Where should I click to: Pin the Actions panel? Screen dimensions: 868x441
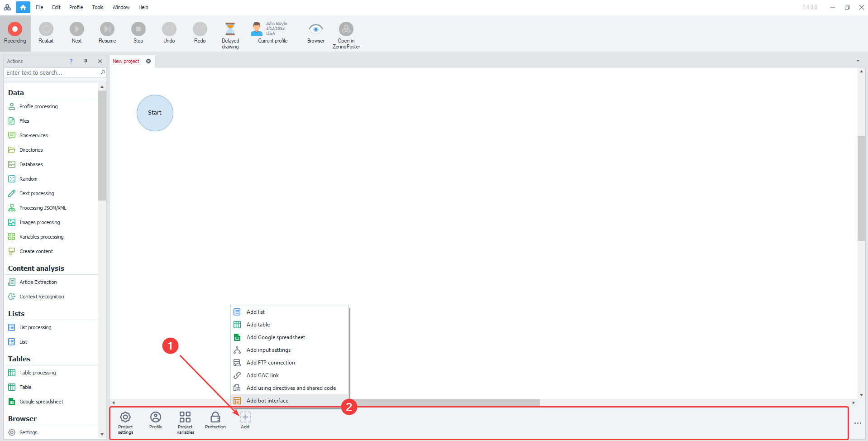(x=86, y=61)
